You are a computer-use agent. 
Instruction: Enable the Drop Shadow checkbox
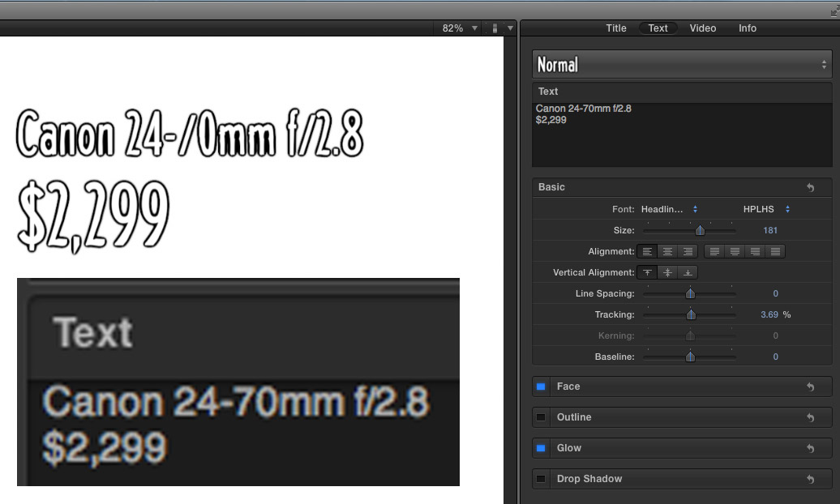click(541, 479)
